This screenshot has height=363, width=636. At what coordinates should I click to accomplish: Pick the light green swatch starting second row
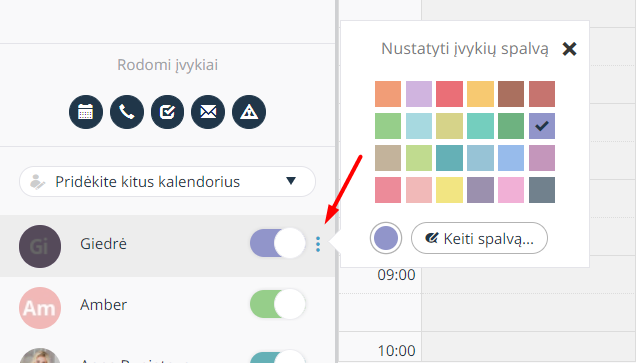pyautogui.click(x=388, y=126)
